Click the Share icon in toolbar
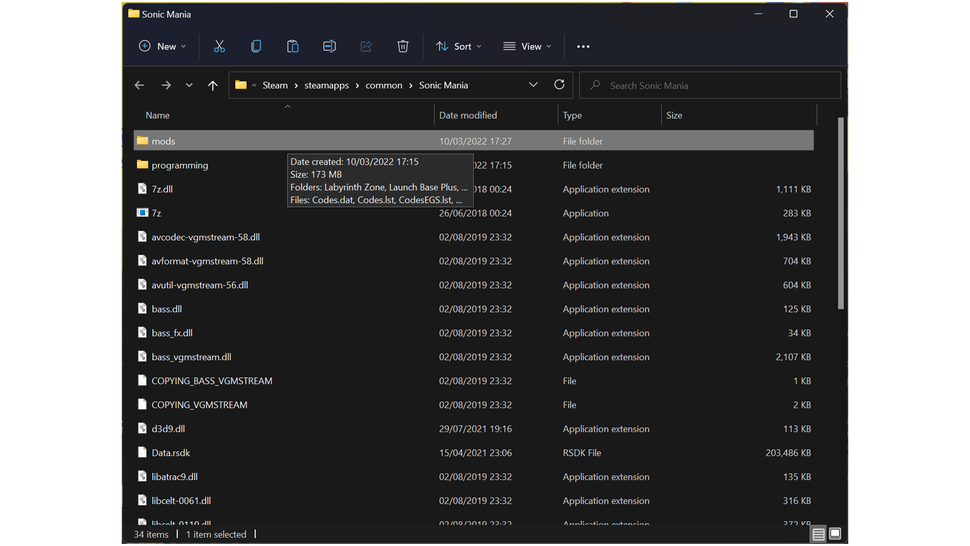The image size is (970, 546). (x=366, y=46)
